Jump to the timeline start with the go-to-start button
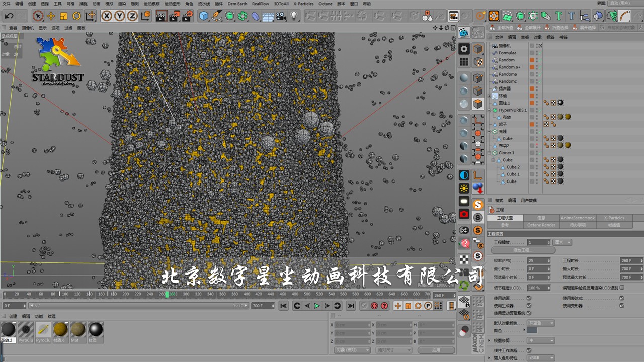 point(284,306)
